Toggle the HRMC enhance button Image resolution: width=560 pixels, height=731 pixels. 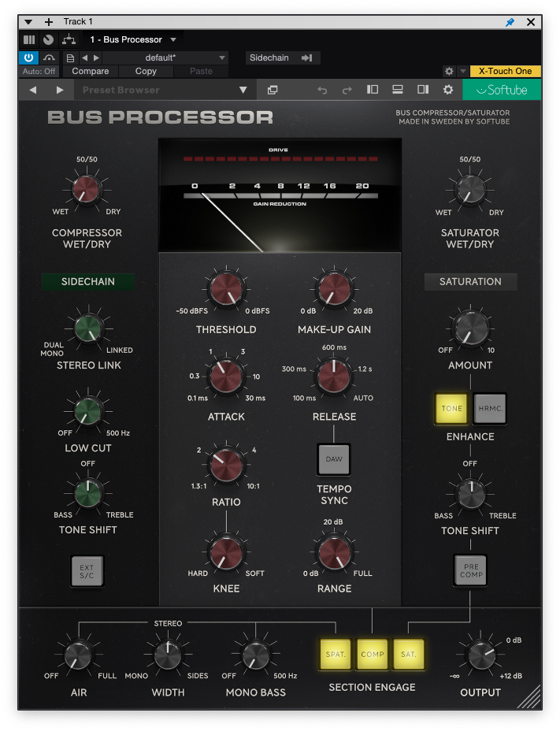click(490, 408)
